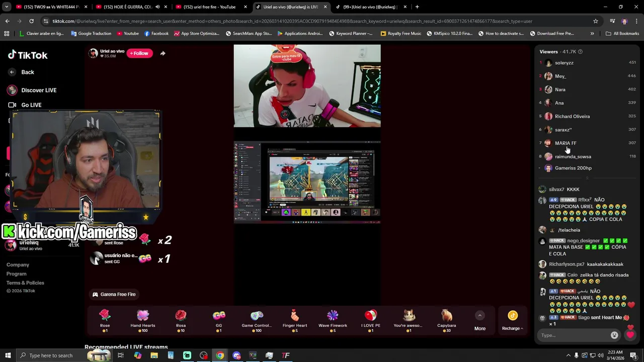644x362 pixels.
Task: Open File Explorer from the taskbar
Action: [x=154, y=355]
